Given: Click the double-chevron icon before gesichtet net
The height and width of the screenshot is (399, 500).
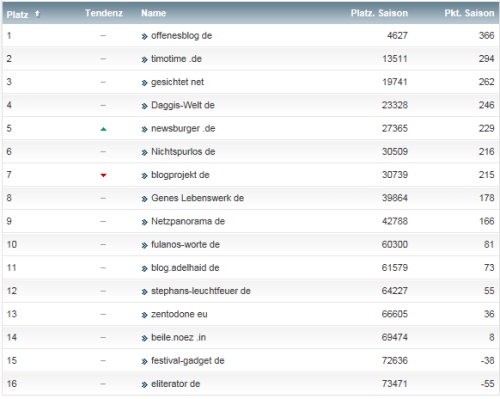Looking at the screenshot, I should [x=144, y=83].
